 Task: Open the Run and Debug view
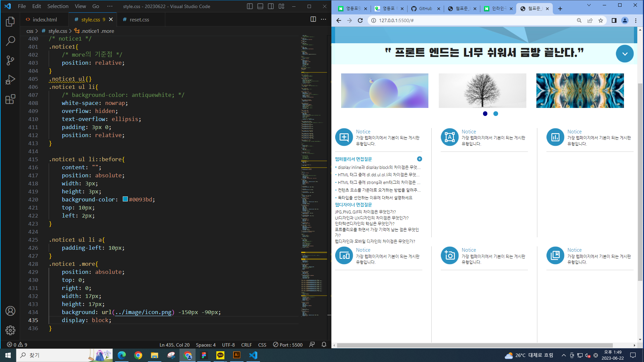(x=10, y=80)
